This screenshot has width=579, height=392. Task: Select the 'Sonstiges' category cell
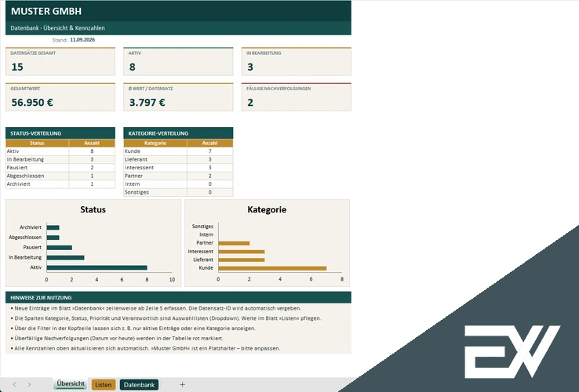click(x=155, y=192)
